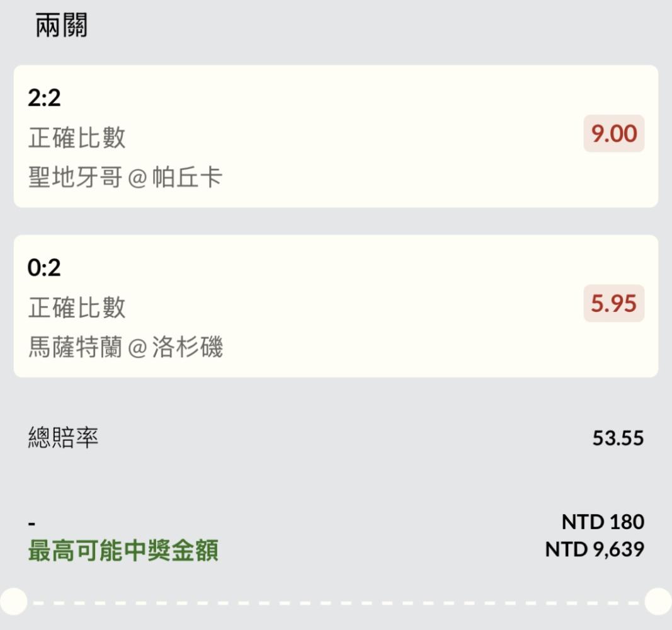This screenshot has height=630, width=672.
Task: Open the 聖地牙哥 @ 帕丘卡 bet card
Action: pos(336,136)
